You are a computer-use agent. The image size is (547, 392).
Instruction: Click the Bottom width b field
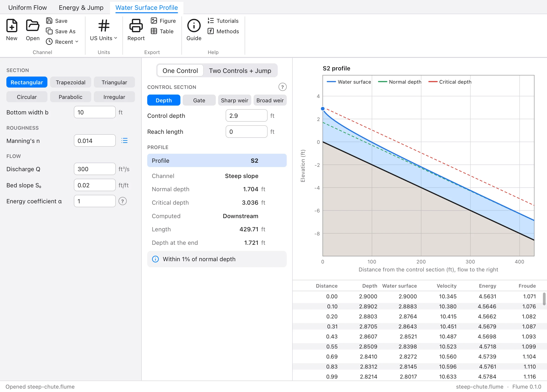[95, 112]
